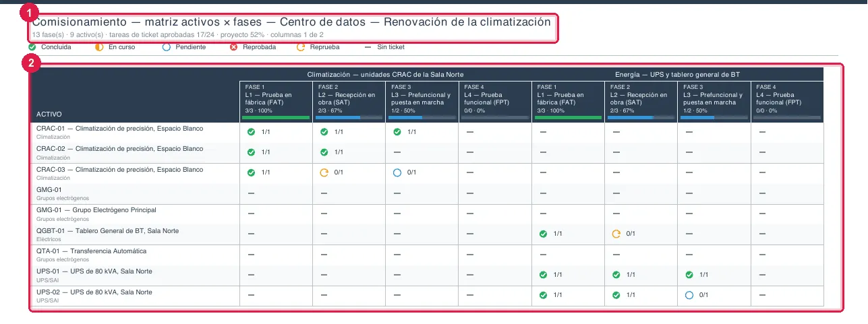Screen dimensions: 868x324
Task: Click the subtitle showing 13 fase(s) 9 activo(s)
Action: coord(177,34)
